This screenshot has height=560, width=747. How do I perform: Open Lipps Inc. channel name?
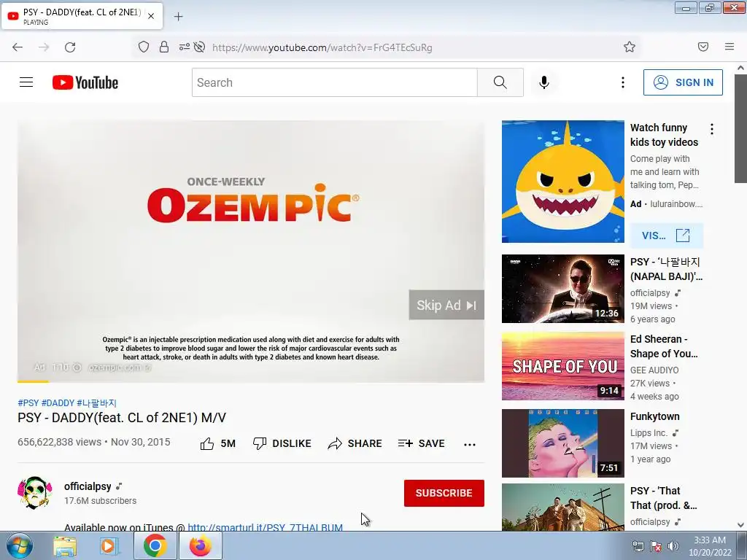pos(649,433)
